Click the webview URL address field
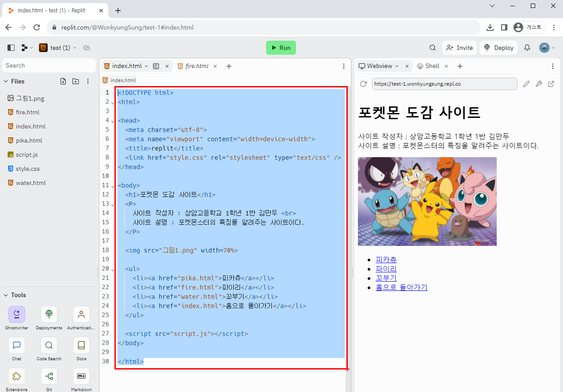The height and width of the screenshot is (392, 563). tap(445, 84)
